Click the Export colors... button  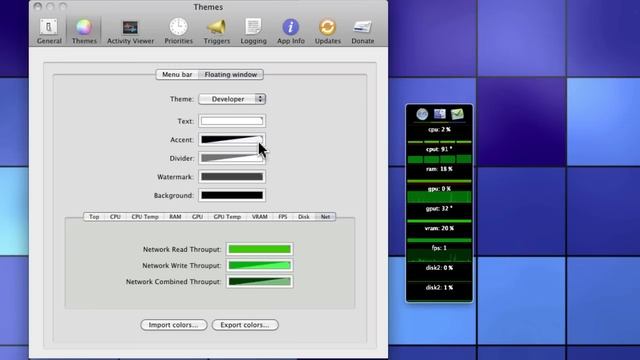tap(245, 325)
